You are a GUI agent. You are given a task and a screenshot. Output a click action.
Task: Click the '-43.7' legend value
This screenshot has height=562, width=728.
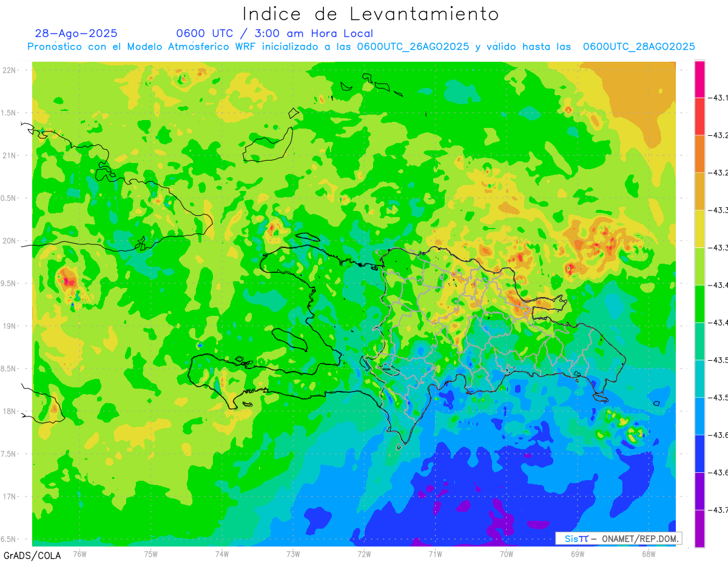718,510
